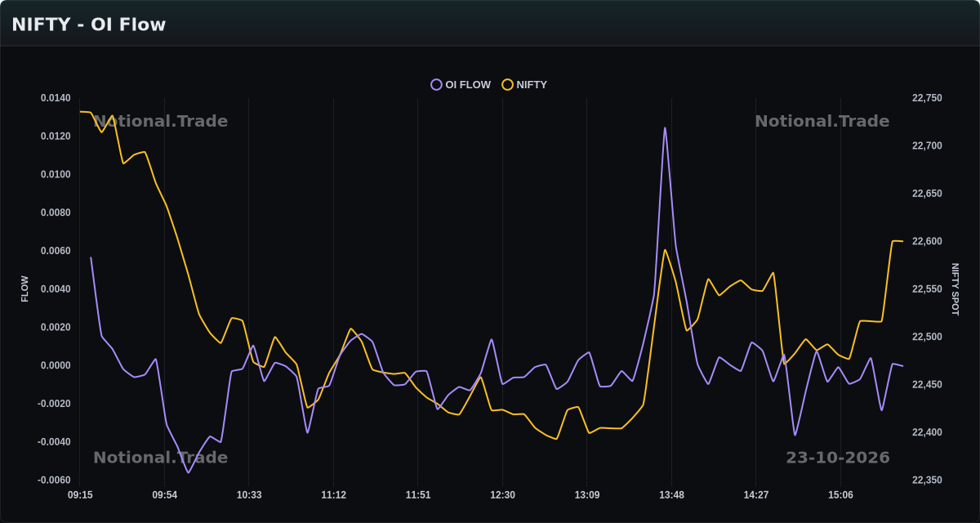Image resolution: width=980 pixels, height=523 pixels.
Task: Click the -0.0020 flow axis value
Action: 54,404
